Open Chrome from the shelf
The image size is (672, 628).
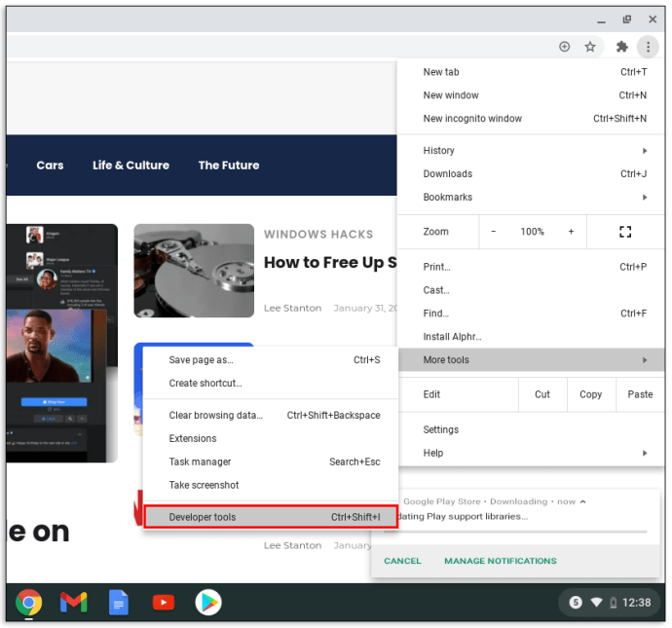click(29, 603)
